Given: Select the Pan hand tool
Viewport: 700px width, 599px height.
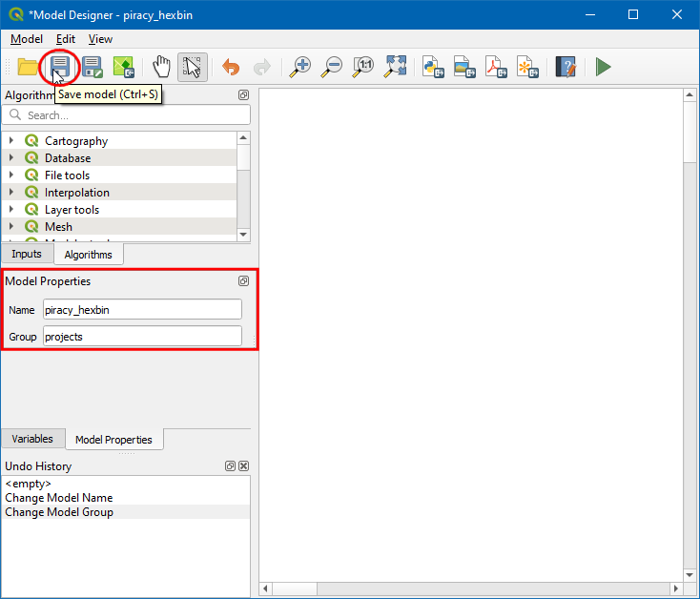Looking at the screenshot, I should (x=161, y=67).
